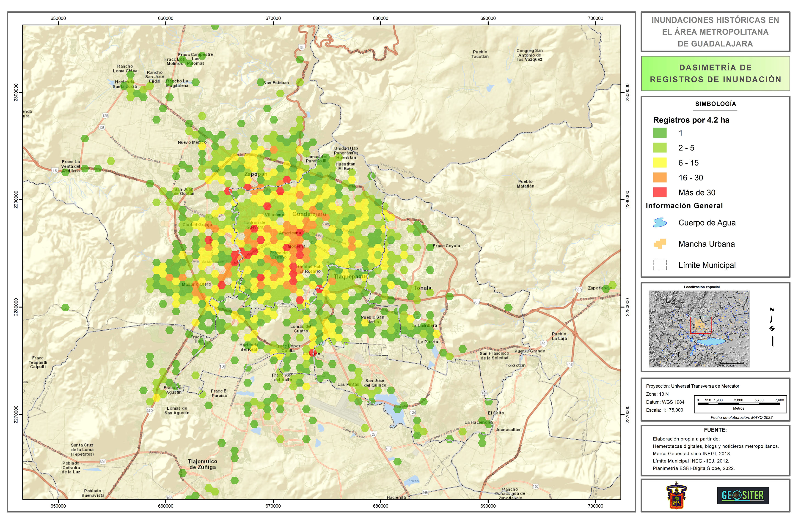
Task: Click the 'SIMBOLOGÍA' legend heading
Action: tap(716, 104)
